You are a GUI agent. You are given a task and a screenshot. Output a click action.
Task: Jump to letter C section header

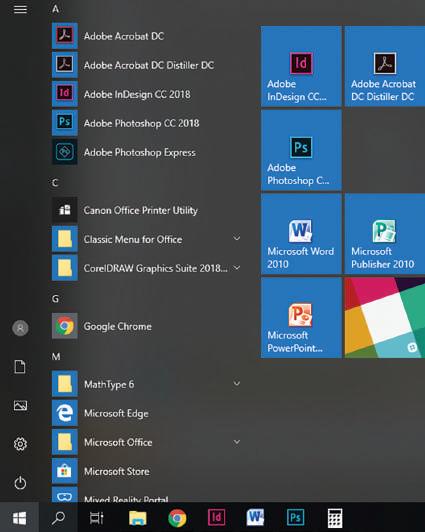[x=55, y=183]
